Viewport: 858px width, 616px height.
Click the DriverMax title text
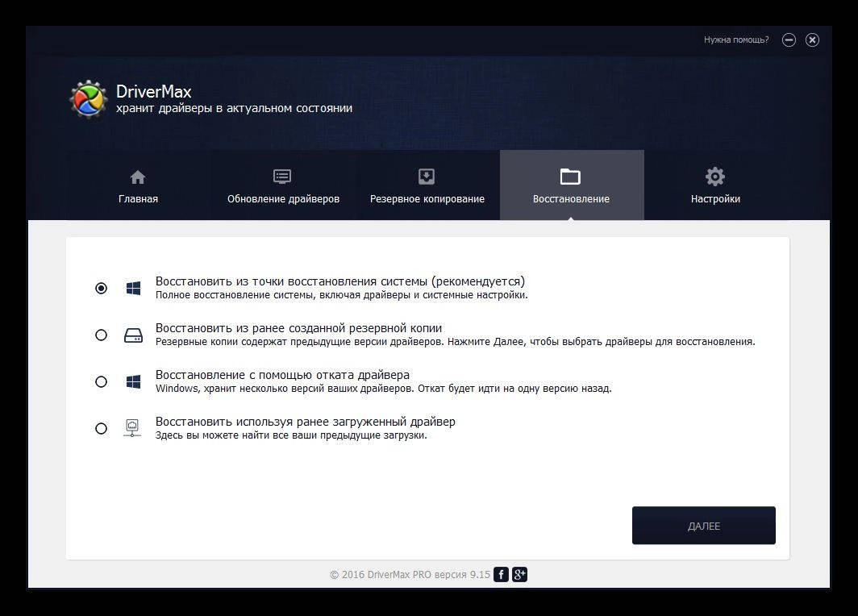(154, 91)
